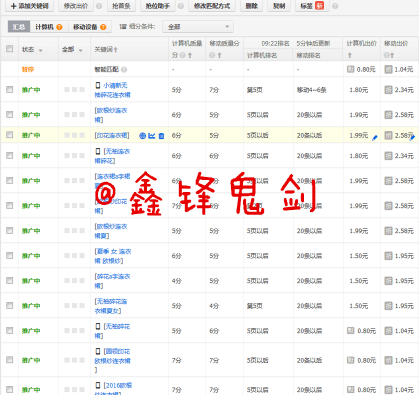Open the 印花连衣裙 keyword link
The width and height of the screenshot is (419, 395).
[112, 135]
